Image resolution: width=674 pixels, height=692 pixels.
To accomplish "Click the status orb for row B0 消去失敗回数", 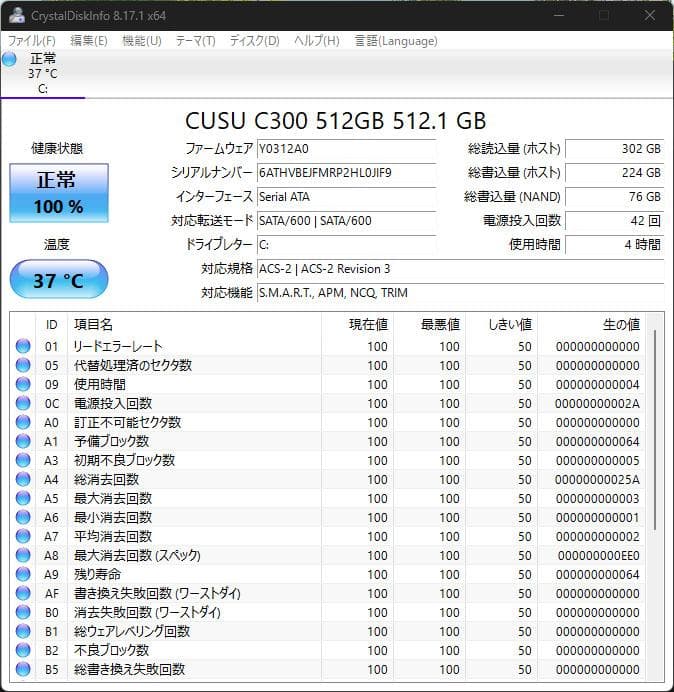I will (x=23, y=612).
